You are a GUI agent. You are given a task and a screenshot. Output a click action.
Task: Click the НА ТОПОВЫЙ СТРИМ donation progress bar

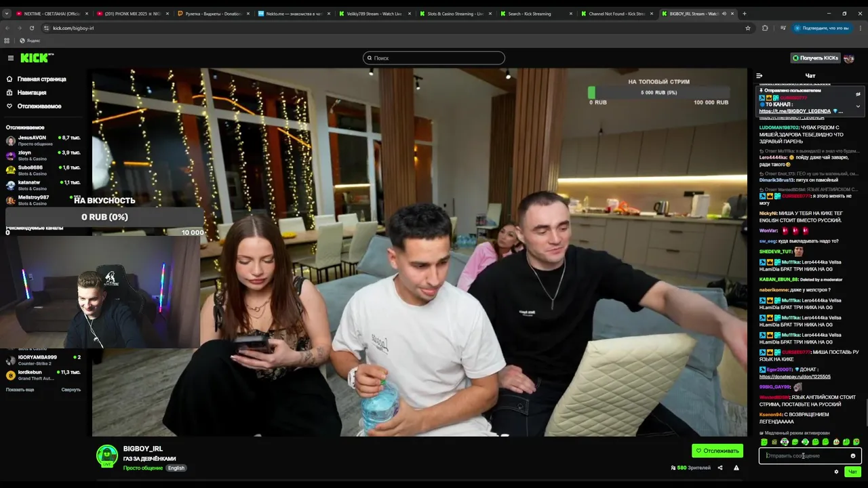(x=659, y=93)
